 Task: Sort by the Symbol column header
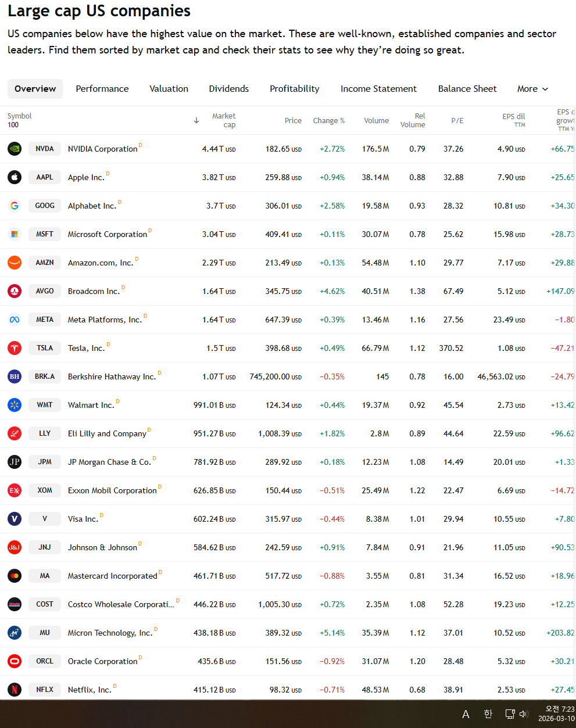click(20, 116)
